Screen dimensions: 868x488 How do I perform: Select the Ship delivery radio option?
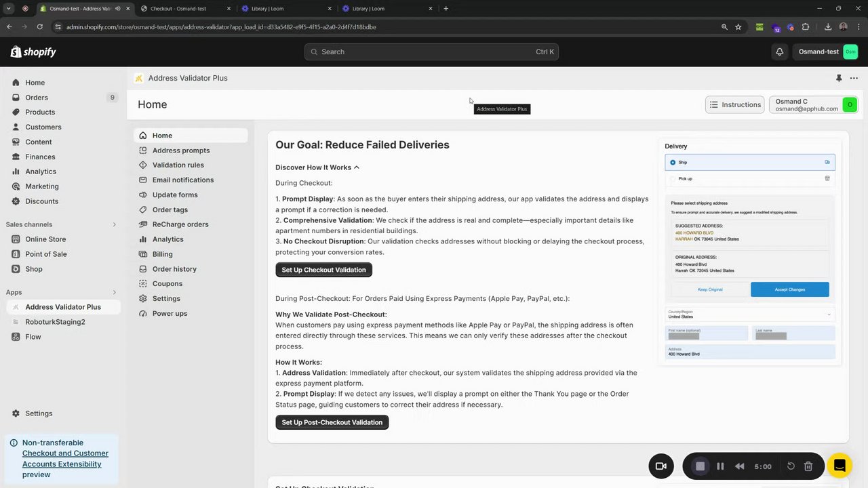click(x=673, y=162)
